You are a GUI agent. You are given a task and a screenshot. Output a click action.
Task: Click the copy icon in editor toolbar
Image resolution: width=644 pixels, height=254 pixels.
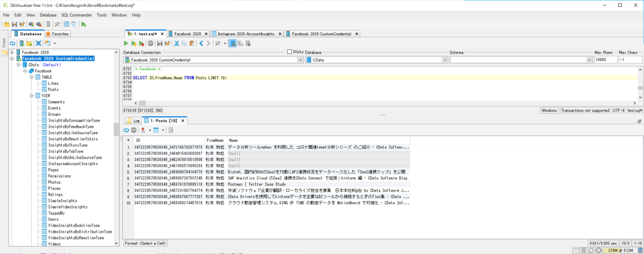(183, 43)
